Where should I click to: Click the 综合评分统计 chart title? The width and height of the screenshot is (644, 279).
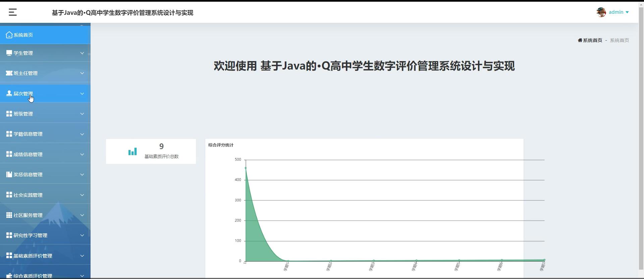pos(221,145)
